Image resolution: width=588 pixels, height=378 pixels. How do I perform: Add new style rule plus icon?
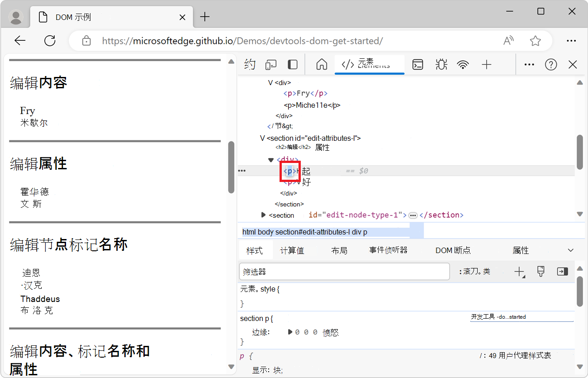coord(519,272)
